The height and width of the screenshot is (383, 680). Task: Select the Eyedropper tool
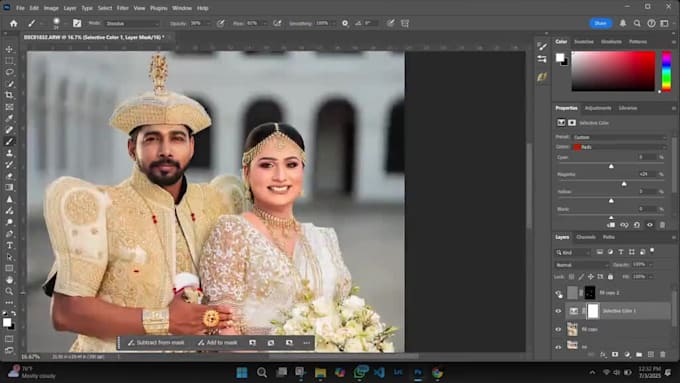[x=9, y=118]
